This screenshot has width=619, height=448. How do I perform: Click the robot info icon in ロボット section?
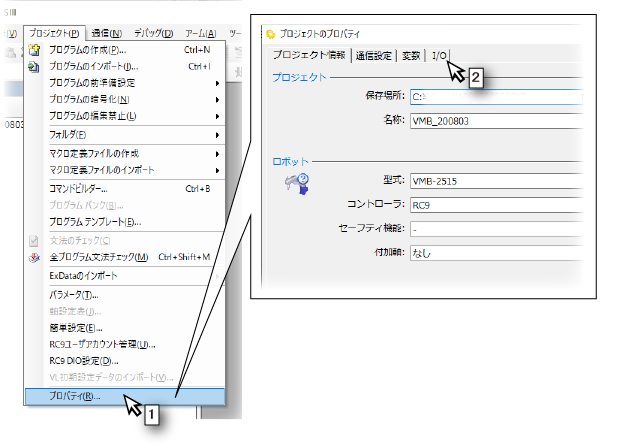pyautogui.click(x=296, y=182)
